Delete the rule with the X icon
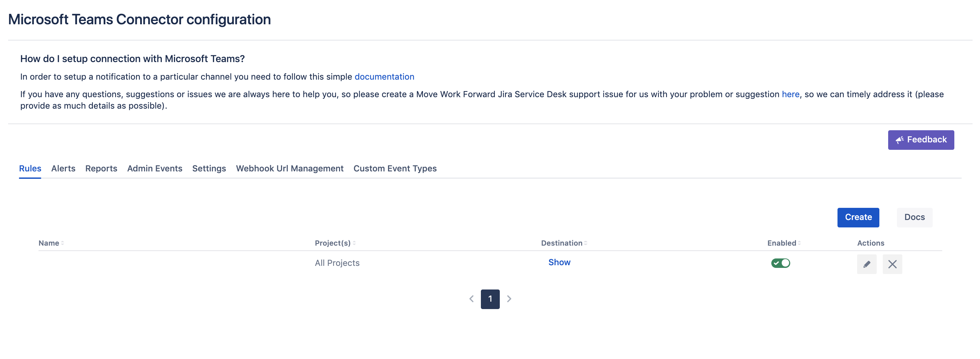The image size is (980, 359). click(x=892, y=264)
